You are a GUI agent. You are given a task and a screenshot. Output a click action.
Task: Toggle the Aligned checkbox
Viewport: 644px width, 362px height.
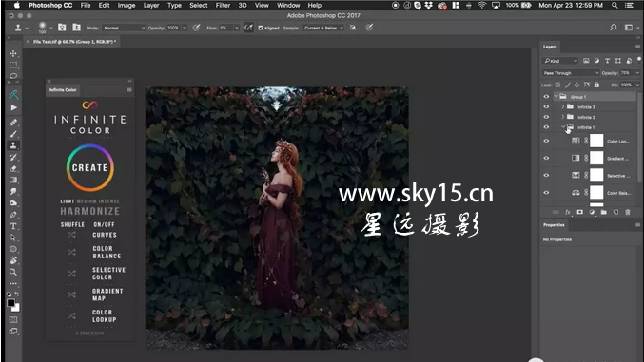tap(261, 28)
